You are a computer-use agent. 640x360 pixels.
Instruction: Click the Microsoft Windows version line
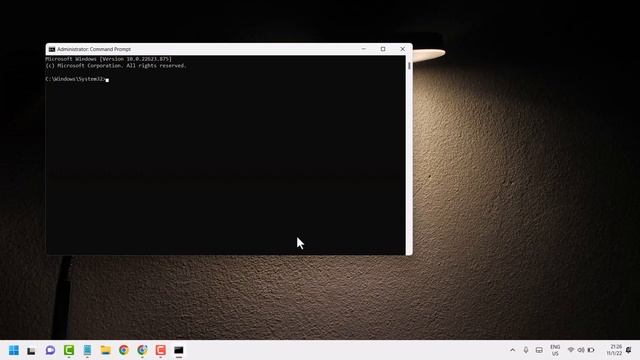tap(109, 59)
